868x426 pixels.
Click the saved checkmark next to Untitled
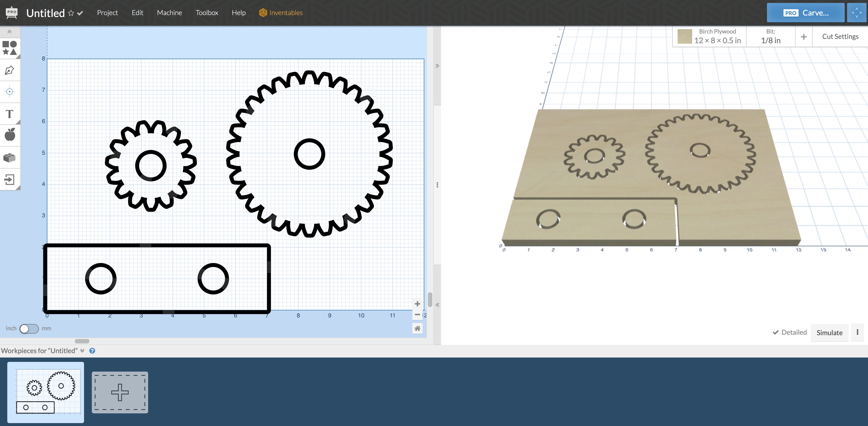tap(80, 13)
